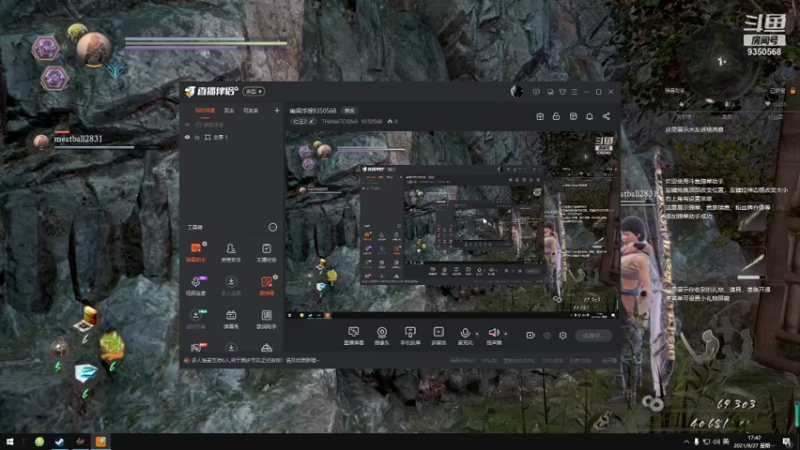This screenshot has width=800, height=450.
Task: Expand microphone options arrow
Action: coord(477,334)
